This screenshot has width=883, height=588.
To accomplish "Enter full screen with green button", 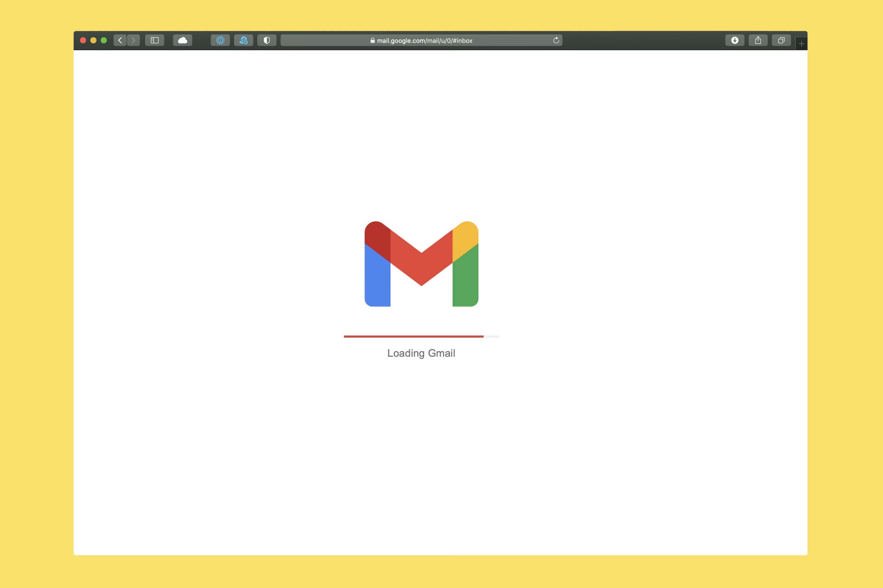I will (x=104, y=40).
